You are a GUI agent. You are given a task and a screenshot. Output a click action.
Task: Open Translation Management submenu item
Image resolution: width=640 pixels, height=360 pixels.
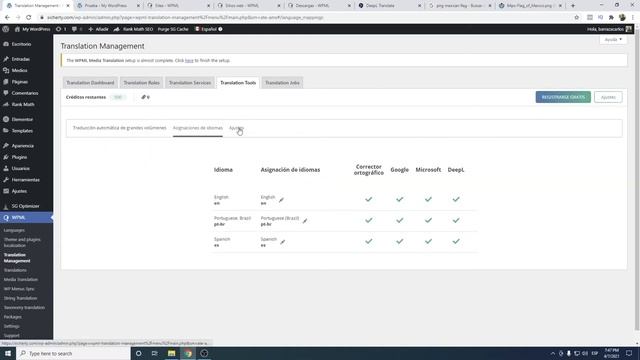coord(17,258)
